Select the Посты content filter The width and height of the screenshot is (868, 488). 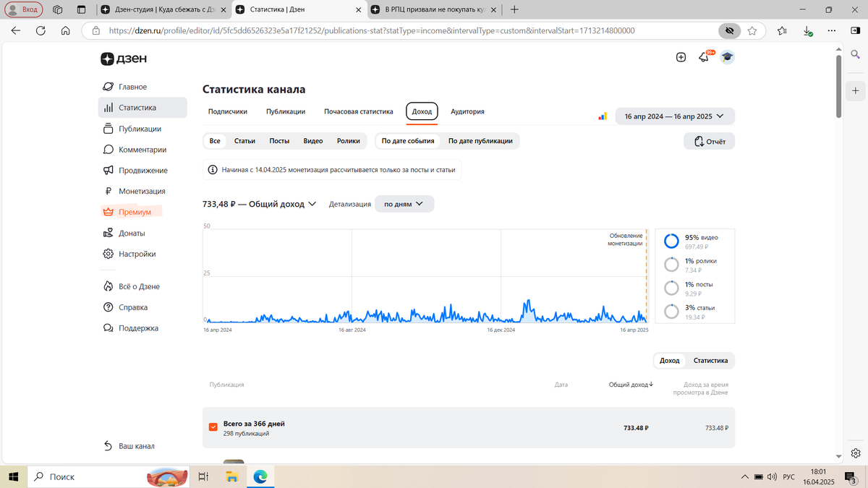(279, 141)
